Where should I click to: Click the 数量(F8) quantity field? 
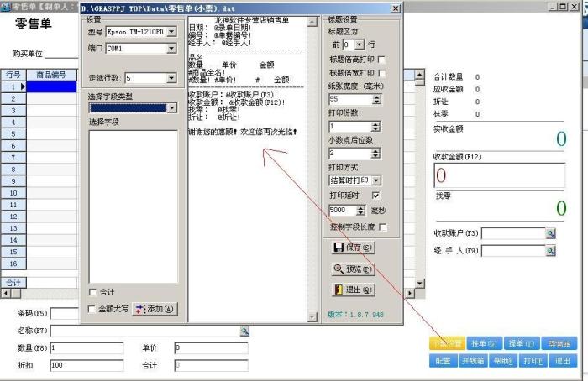87,348
